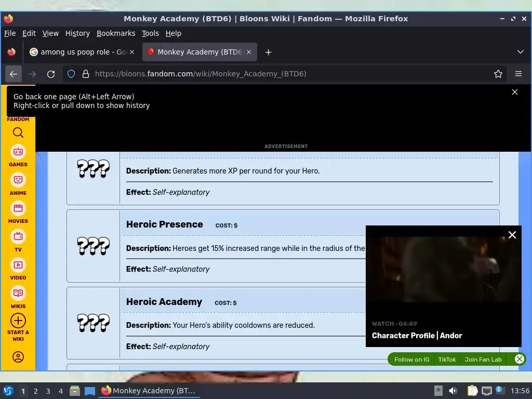Open the file manager taskbar icon
The image size is (532, 399).
(x=75, y=391)
